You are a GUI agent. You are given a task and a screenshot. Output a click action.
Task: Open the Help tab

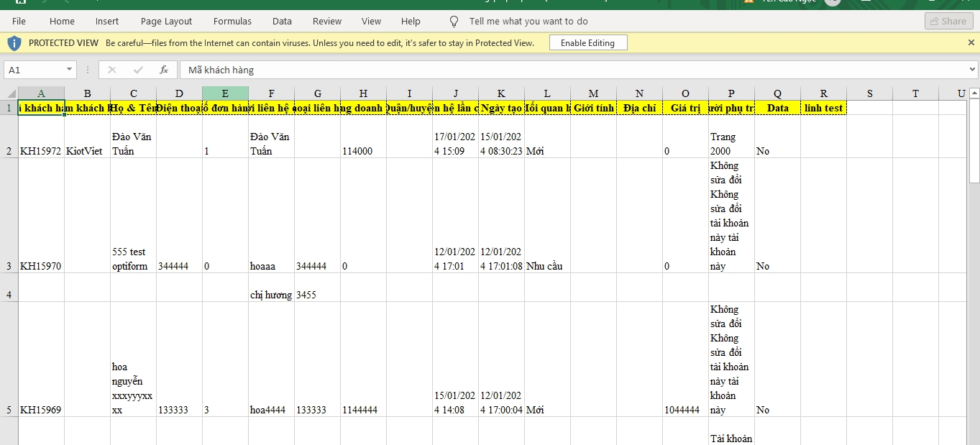(411, 21)
